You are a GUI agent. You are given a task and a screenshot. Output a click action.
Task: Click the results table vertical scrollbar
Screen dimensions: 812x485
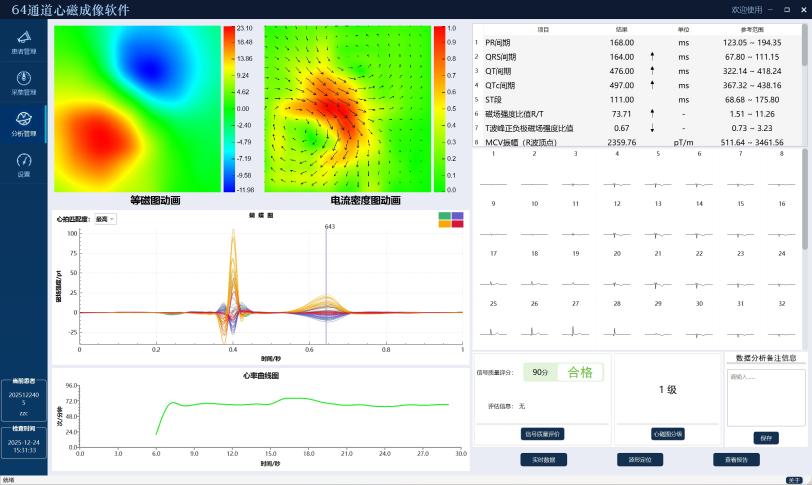(805, 47)
